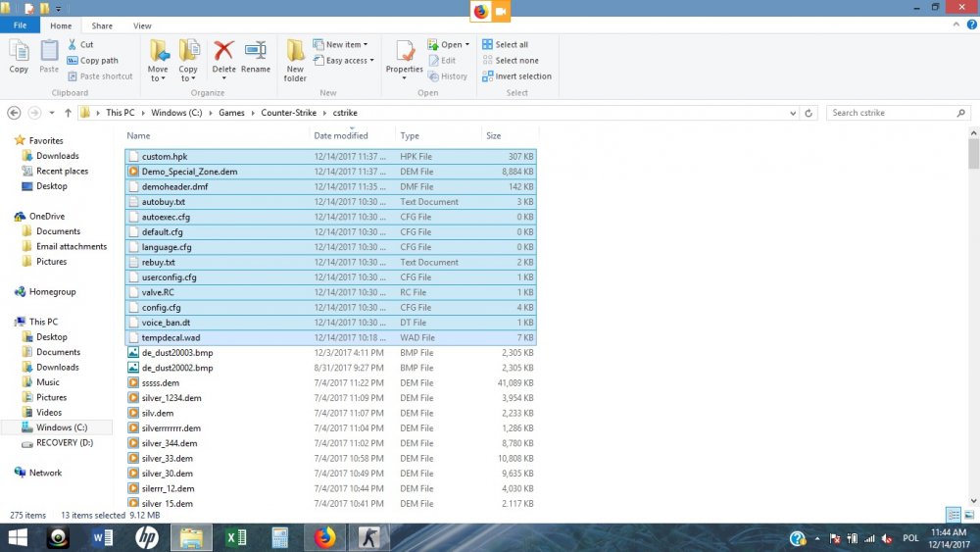Switch to details view mode

click(x=954, y=515)
